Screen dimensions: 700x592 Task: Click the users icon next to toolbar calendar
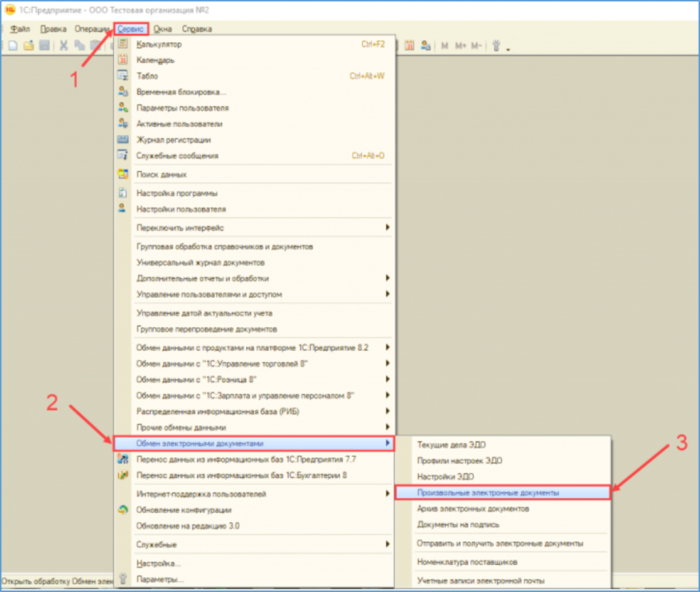[426, 46]
